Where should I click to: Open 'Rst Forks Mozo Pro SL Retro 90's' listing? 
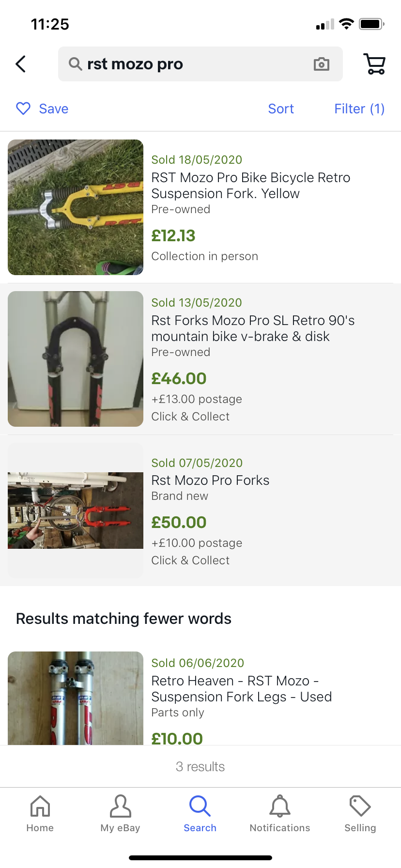click(253, 328)
